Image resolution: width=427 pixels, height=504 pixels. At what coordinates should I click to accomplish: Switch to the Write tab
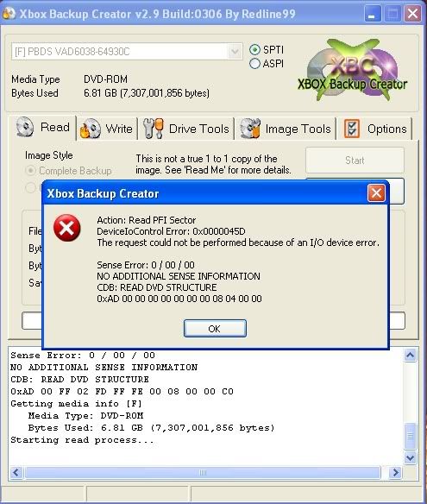(107, 129)
